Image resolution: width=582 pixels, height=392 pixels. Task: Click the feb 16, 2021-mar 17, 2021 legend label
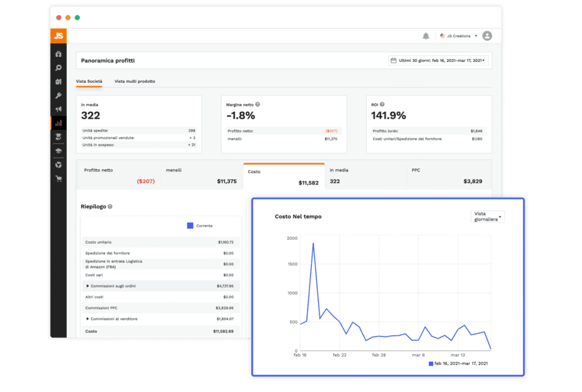point(461,364)
